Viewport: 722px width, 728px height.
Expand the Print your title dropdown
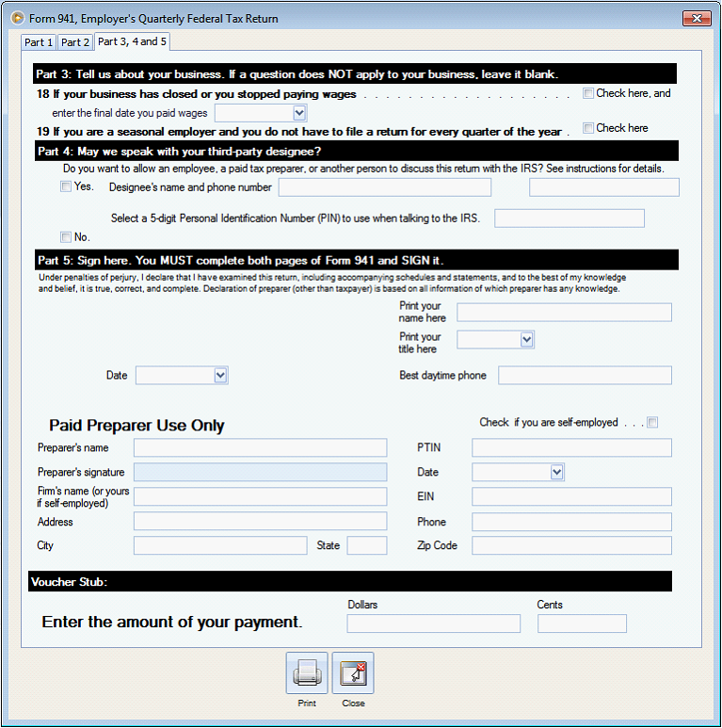pos(526,339)
